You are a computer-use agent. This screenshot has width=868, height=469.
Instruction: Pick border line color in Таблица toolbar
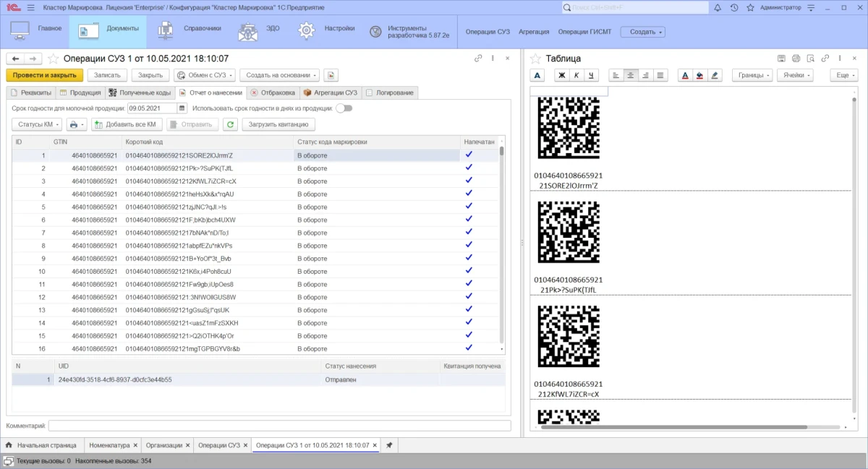pos(715,75)
